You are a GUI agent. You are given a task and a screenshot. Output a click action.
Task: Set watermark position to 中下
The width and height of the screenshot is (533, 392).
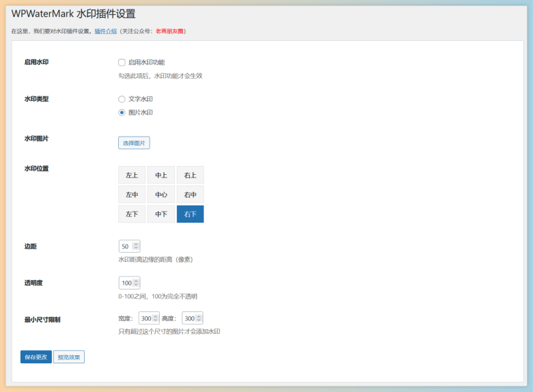tap(161, 214)
